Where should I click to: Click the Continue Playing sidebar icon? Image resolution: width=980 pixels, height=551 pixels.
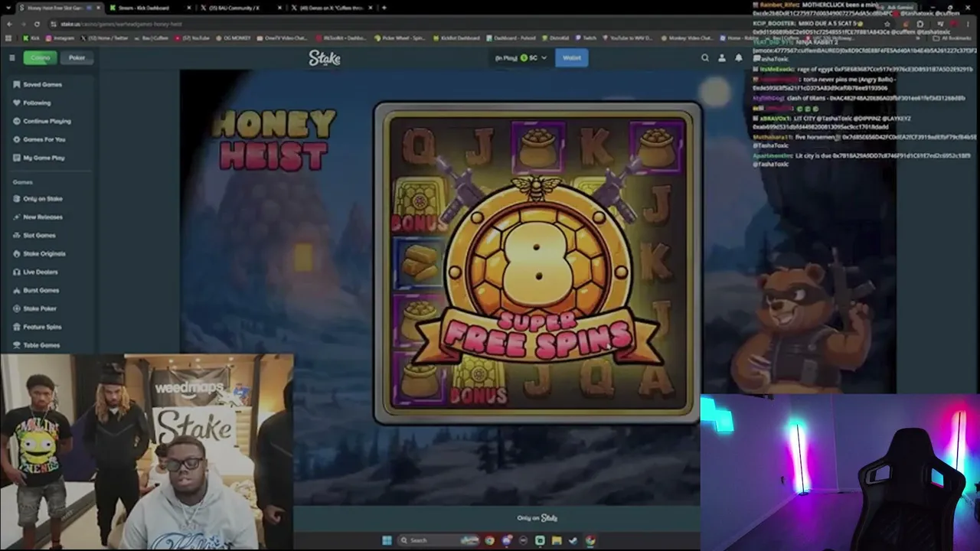[17, 121]
